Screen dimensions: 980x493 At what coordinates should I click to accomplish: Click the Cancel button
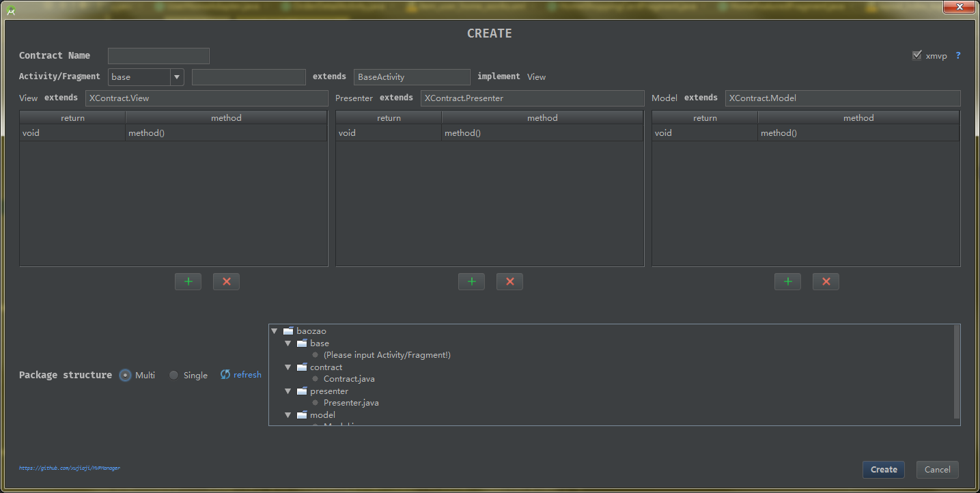(937, 469)
